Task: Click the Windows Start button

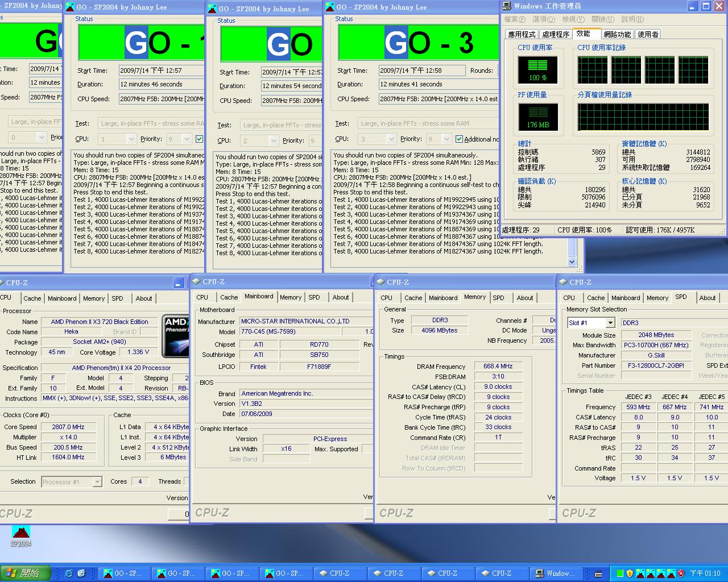Action: pos(26,573)
